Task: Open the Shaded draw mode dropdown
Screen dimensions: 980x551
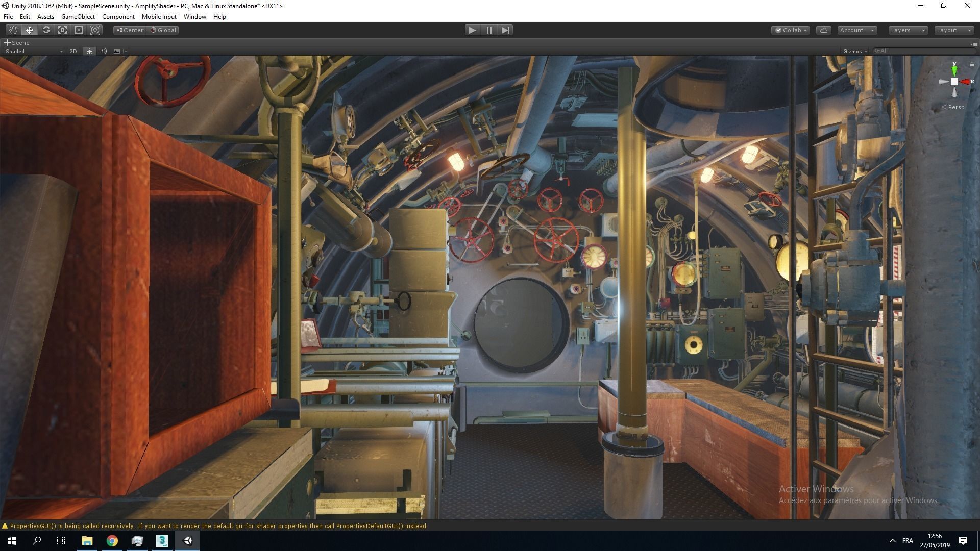Action: coord(34,51)
